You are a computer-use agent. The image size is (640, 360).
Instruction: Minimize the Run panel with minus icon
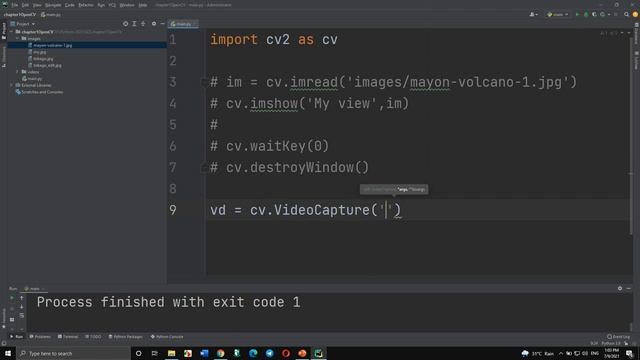[x=629, y=288]
